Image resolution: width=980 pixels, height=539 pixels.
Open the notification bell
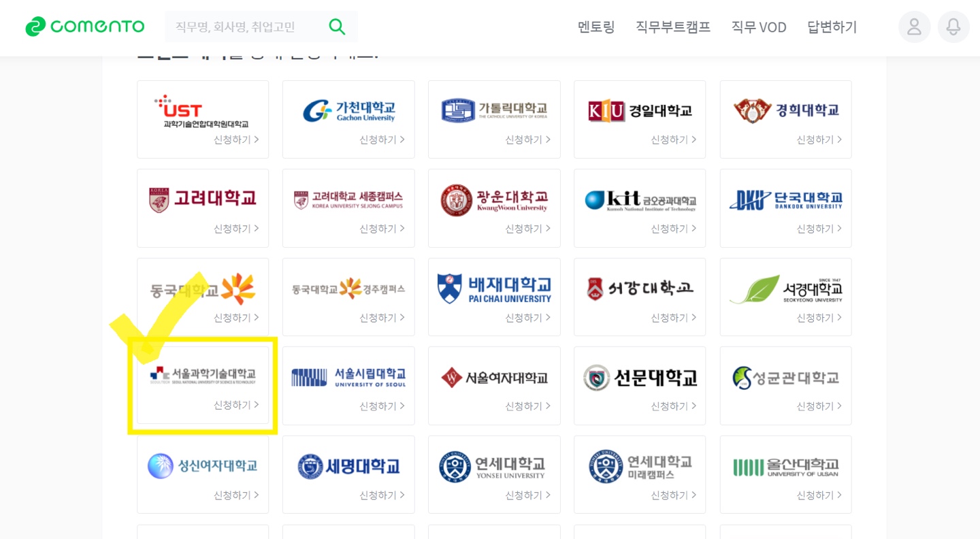[953, 27]
